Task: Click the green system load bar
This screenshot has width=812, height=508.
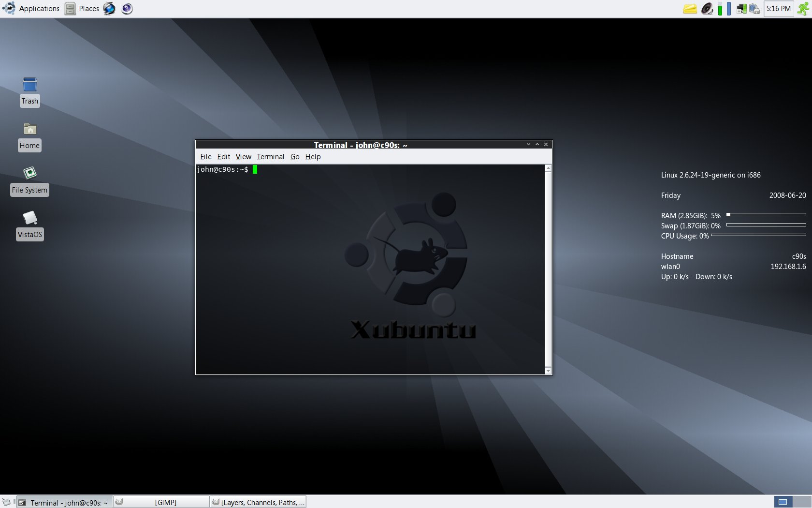Action: point(720,9)
